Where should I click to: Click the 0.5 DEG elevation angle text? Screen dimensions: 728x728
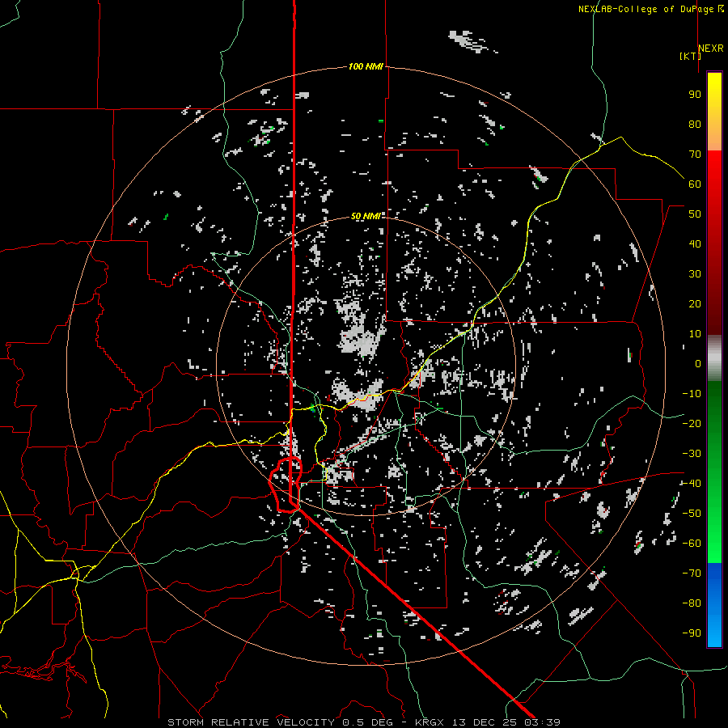click(367, 722)
